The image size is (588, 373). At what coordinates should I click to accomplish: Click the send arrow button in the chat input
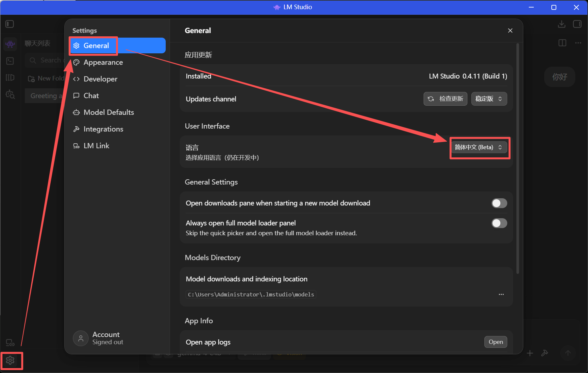[568, 353]
